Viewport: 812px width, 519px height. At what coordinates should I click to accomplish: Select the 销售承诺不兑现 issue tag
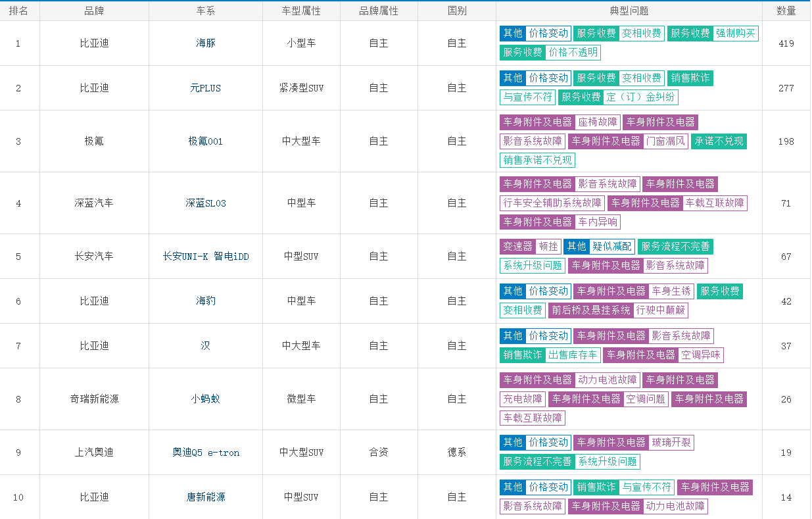pos(538,161)
